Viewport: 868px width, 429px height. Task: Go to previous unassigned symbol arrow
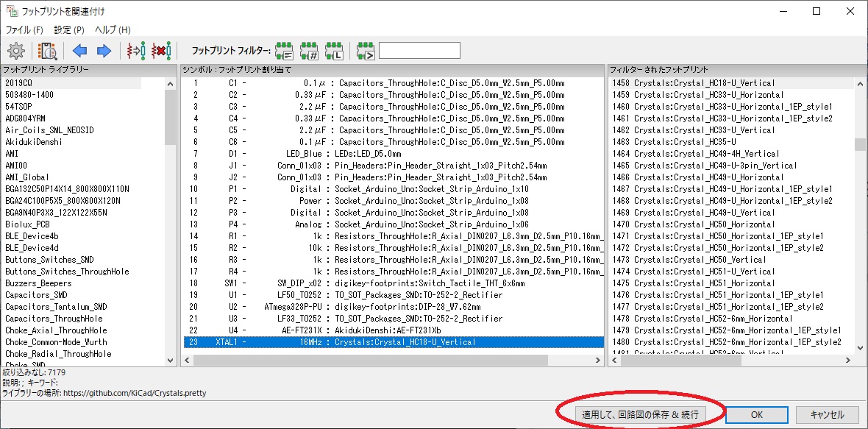click(x=79, y=51)
